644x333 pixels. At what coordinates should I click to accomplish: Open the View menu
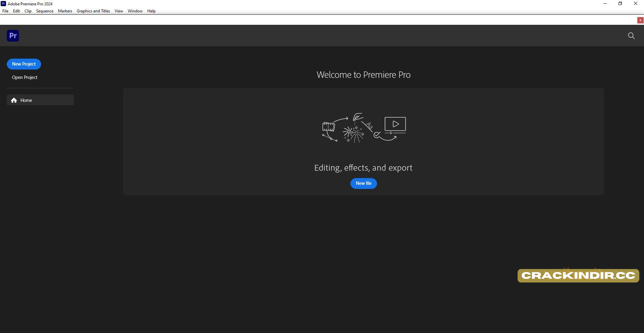pos(119,11)
